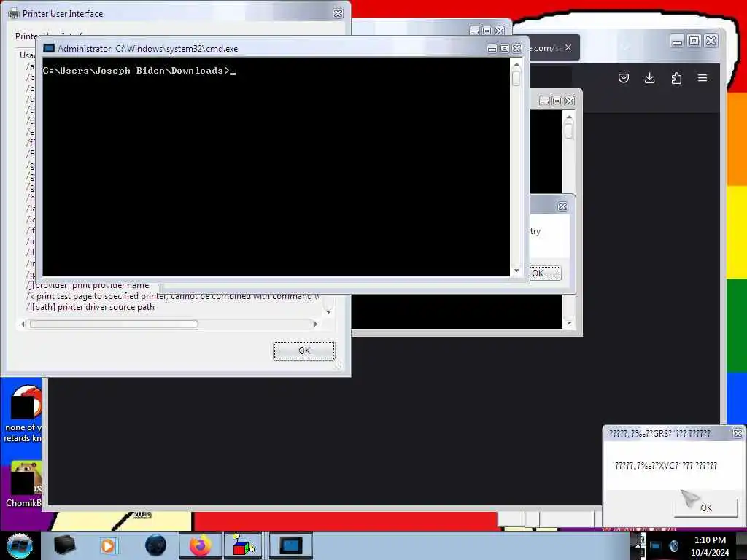Image resolution: width=747 pixels, height=560 pixels.
Task: Click cmd scrollbar up arrow
Action: coord(516,64)
